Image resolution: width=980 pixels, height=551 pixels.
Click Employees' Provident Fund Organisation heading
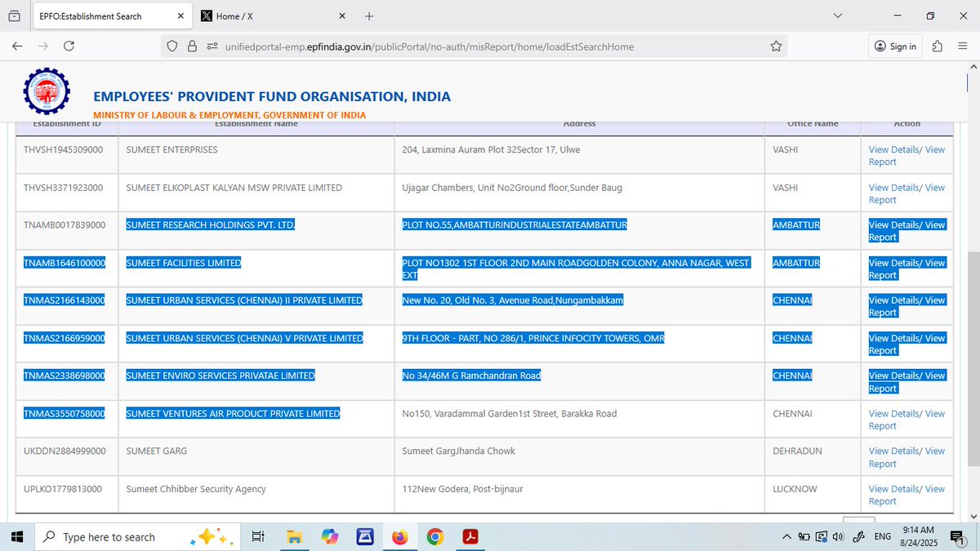point(272,96)
